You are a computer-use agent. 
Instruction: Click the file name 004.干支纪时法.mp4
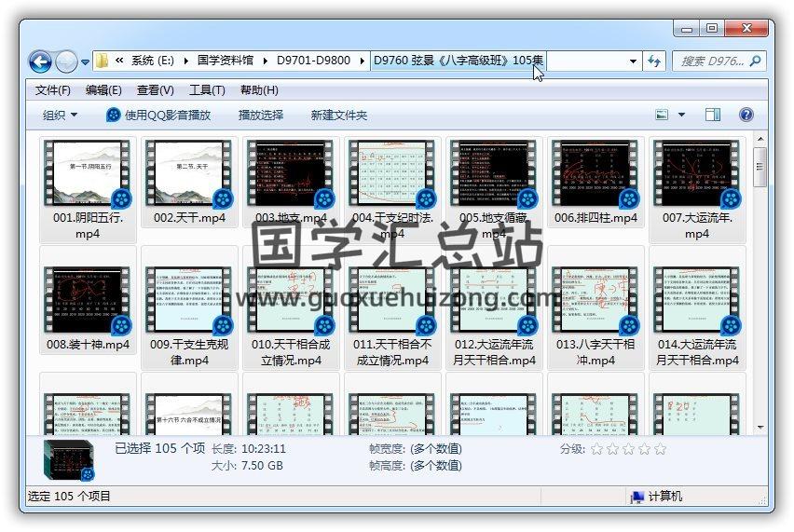tap(392, 225)
